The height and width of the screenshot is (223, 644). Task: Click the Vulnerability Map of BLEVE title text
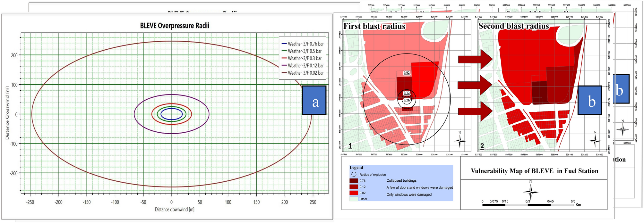click(534, 171)
